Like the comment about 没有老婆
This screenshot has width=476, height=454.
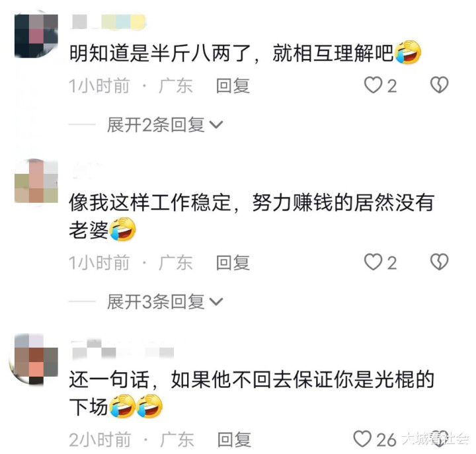373,262
